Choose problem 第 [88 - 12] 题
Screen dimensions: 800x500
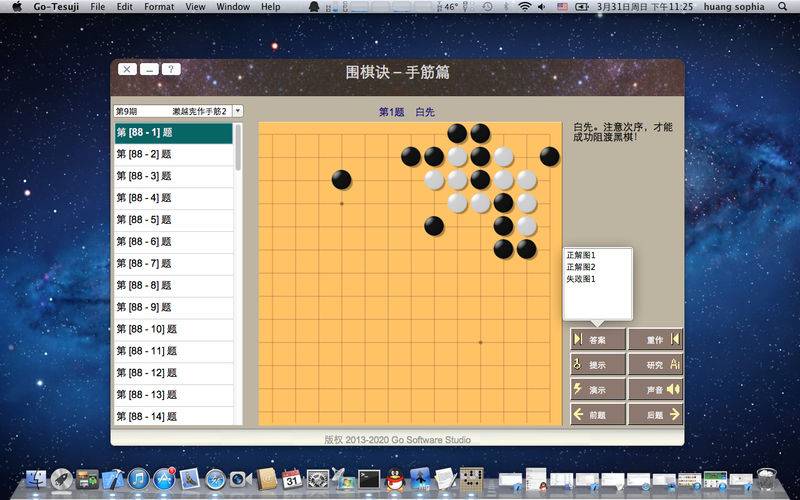173,373
